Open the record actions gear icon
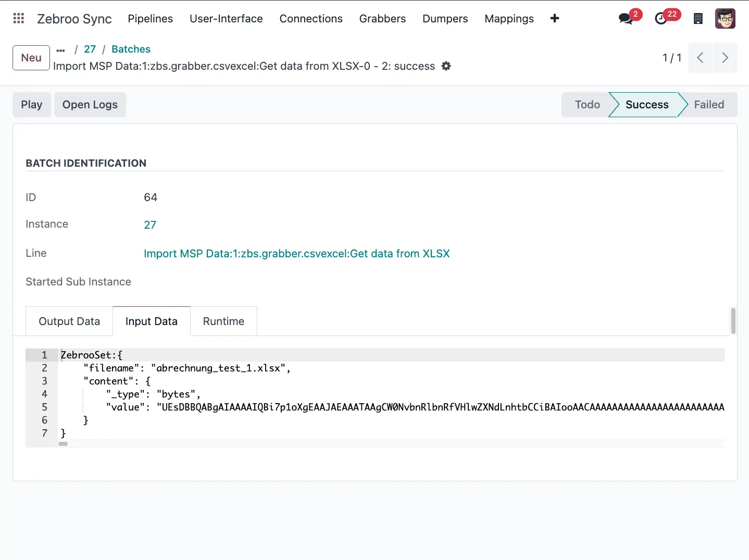This screenshot has width=749, height=560. (x=446, y=66)
